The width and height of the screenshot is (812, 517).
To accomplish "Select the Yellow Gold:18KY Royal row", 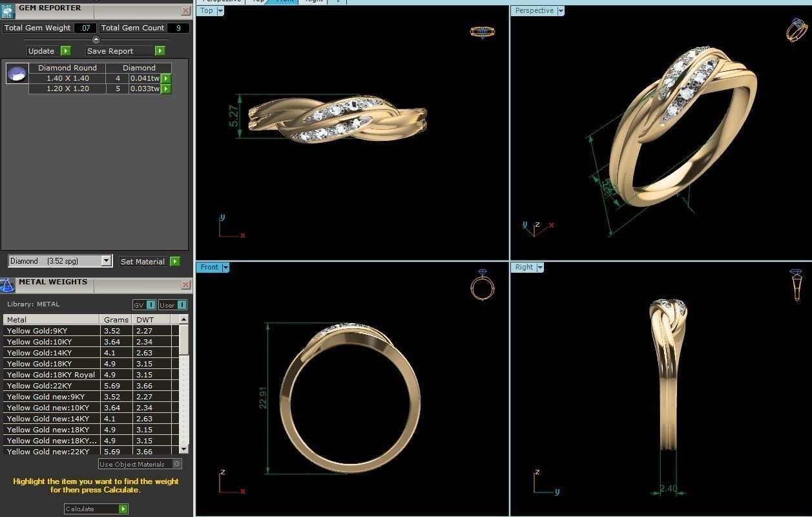I will pos(91,375).
